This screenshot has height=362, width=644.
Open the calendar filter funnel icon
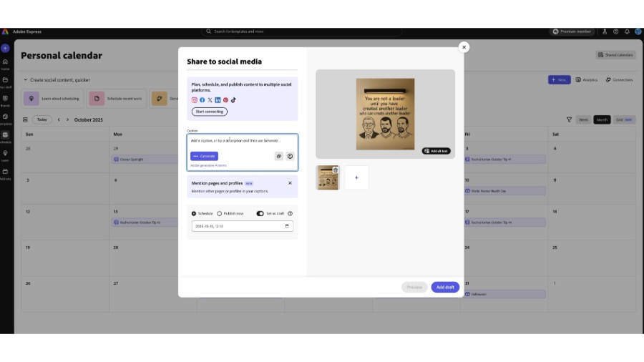click(569, 120)
